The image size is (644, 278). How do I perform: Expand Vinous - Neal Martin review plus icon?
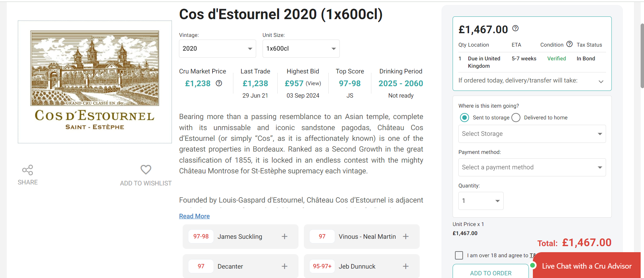406,236
